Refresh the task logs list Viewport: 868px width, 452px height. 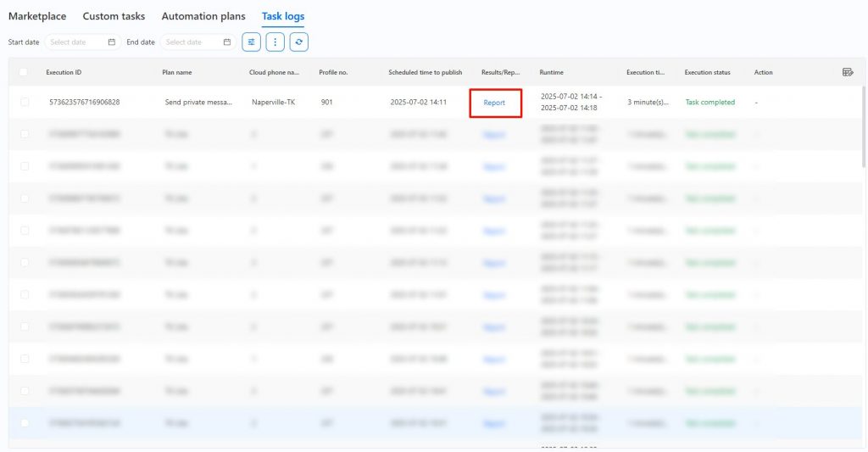[299, 42]
